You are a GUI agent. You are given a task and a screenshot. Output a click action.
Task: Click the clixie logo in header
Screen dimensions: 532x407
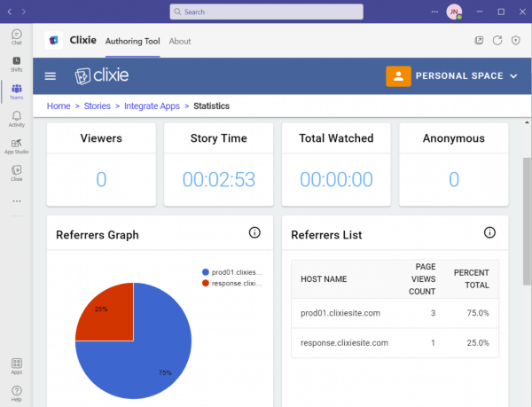click(x=102, y=75)
